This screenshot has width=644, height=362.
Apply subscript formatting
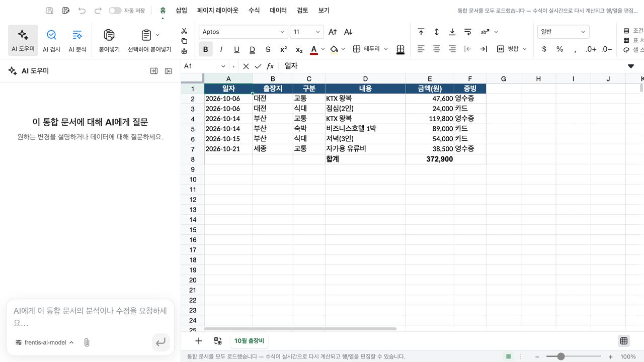pos(299,49)
